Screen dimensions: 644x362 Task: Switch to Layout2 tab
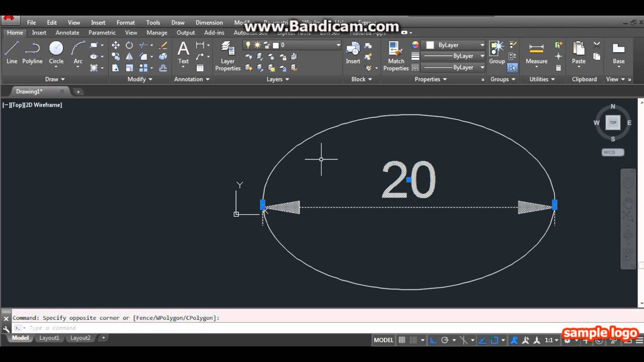pyautogui.click(x=80, y=338)
